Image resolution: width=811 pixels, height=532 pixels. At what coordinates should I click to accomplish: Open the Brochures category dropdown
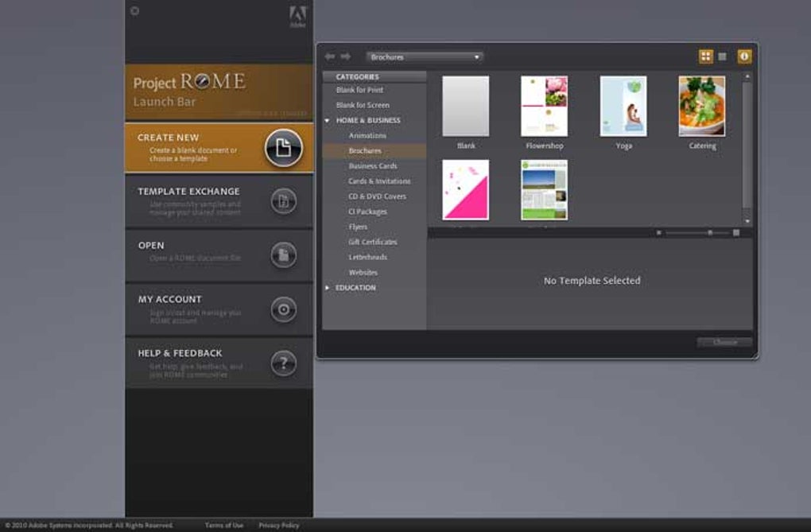click(425, 57)
